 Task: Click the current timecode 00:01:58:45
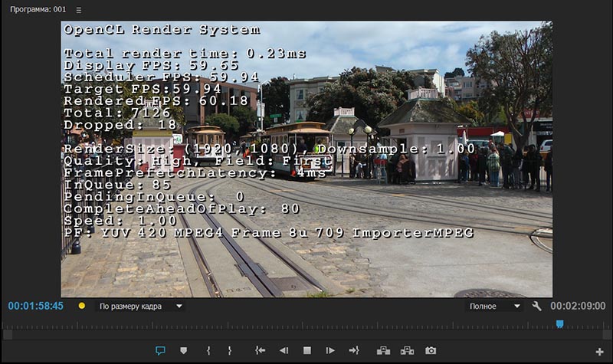tap(35, 306)
